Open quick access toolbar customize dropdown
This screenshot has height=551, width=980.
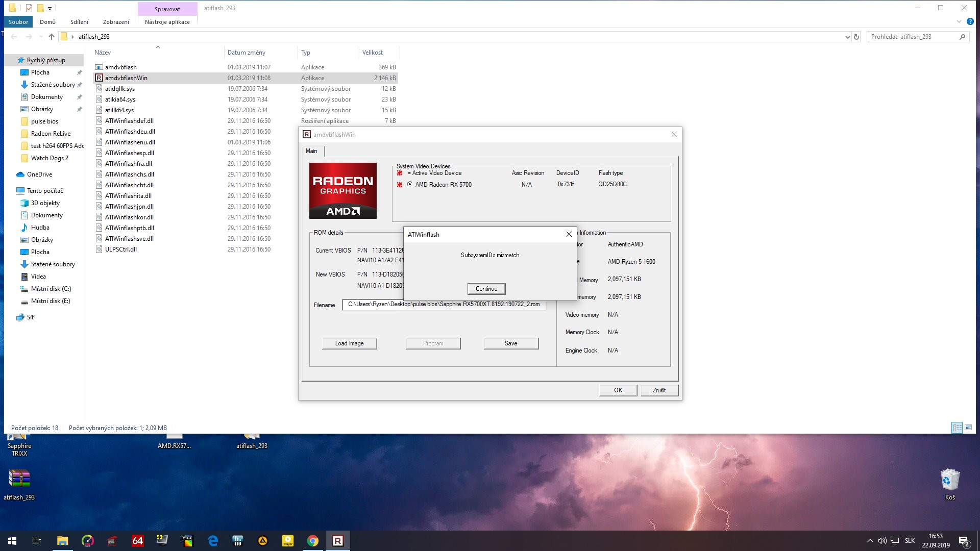(x=50, y=8)
